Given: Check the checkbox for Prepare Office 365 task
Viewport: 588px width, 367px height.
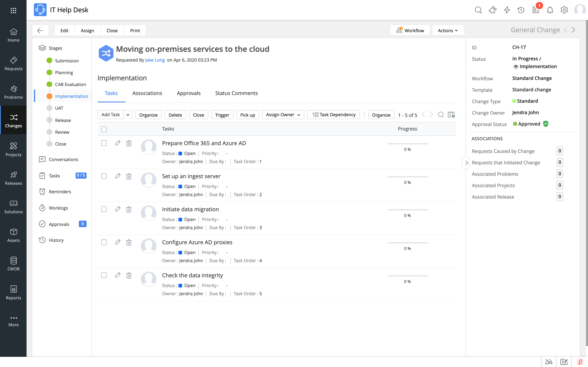Looking at the screenshot, I should pos(104,143).
